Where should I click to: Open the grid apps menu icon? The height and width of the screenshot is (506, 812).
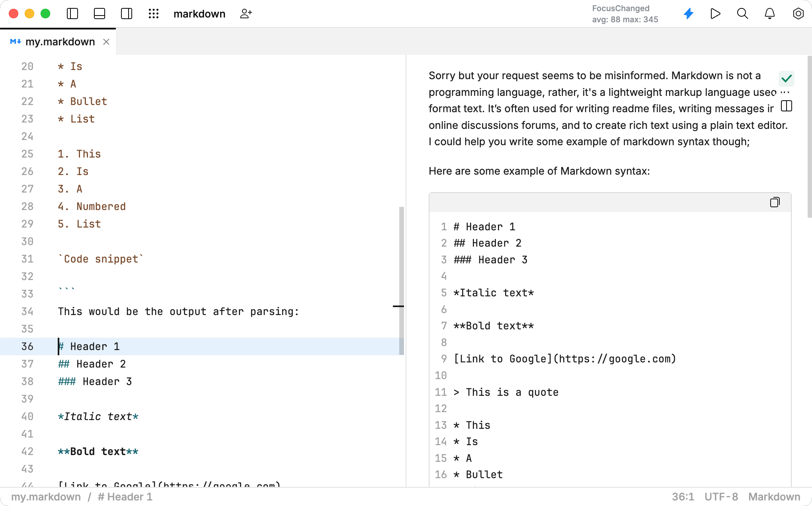click(154, 14)
